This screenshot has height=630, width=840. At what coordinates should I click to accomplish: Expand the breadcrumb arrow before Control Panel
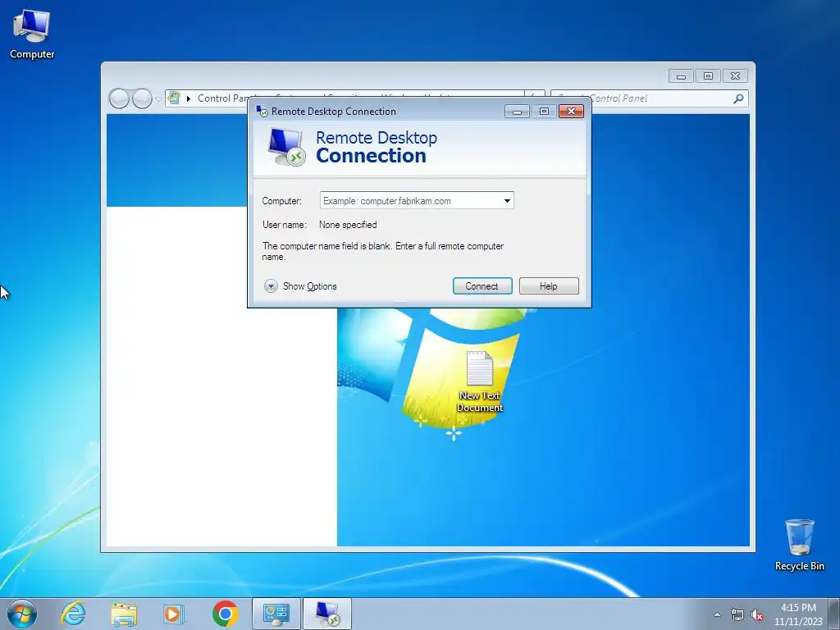pyautogui.click(x=189, y=98)
